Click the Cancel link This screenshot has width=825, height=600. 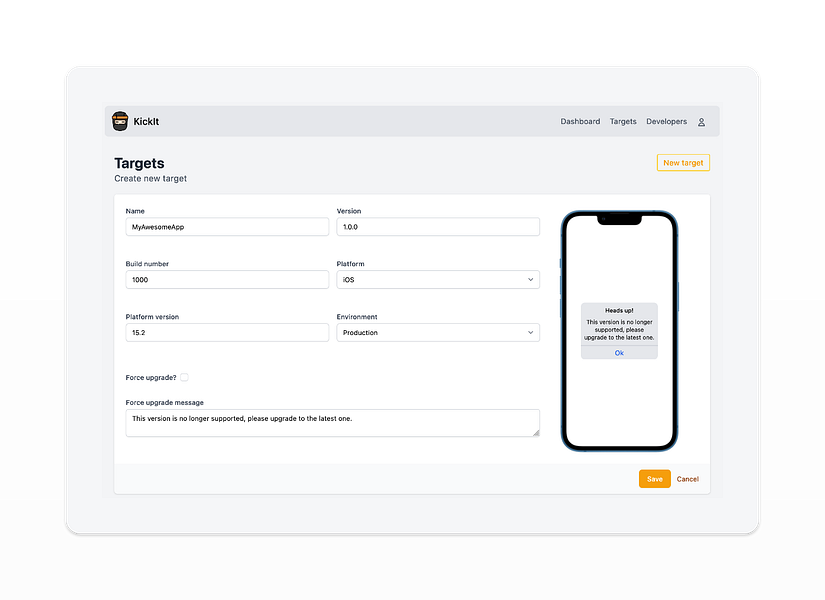688,479
